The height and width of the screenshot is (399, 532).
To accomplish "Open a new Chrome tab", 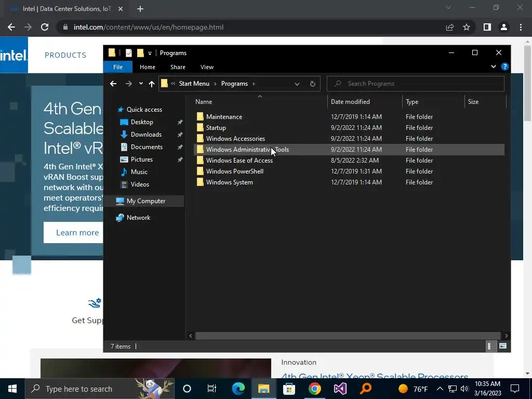I will [x=140, y=9].
